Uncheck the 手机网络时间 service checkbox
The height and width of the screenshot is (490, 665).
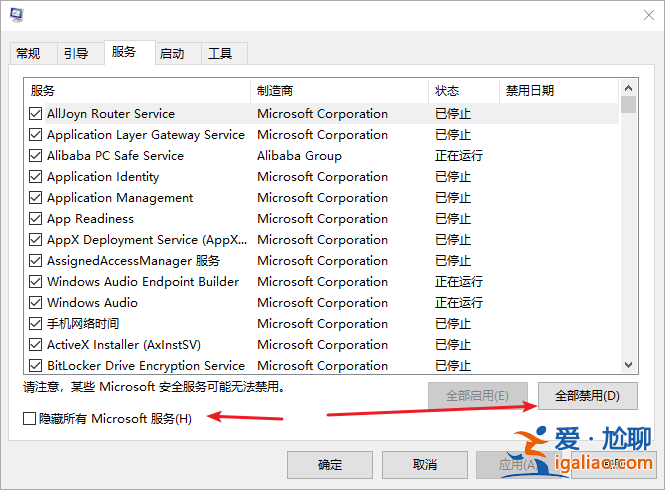point(35,324)
